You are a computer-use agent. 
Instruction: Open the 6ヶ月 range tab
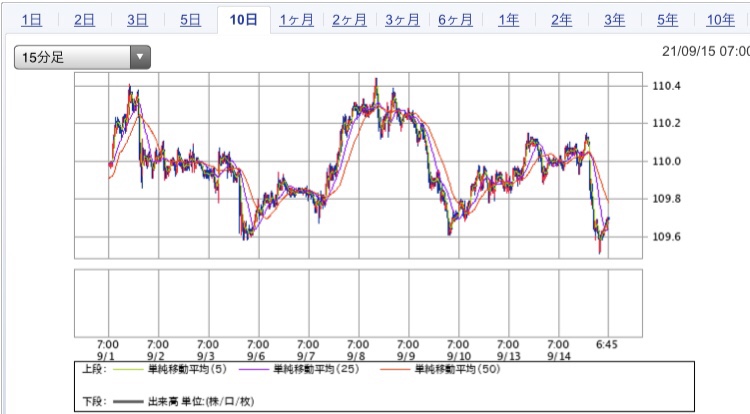455,20
